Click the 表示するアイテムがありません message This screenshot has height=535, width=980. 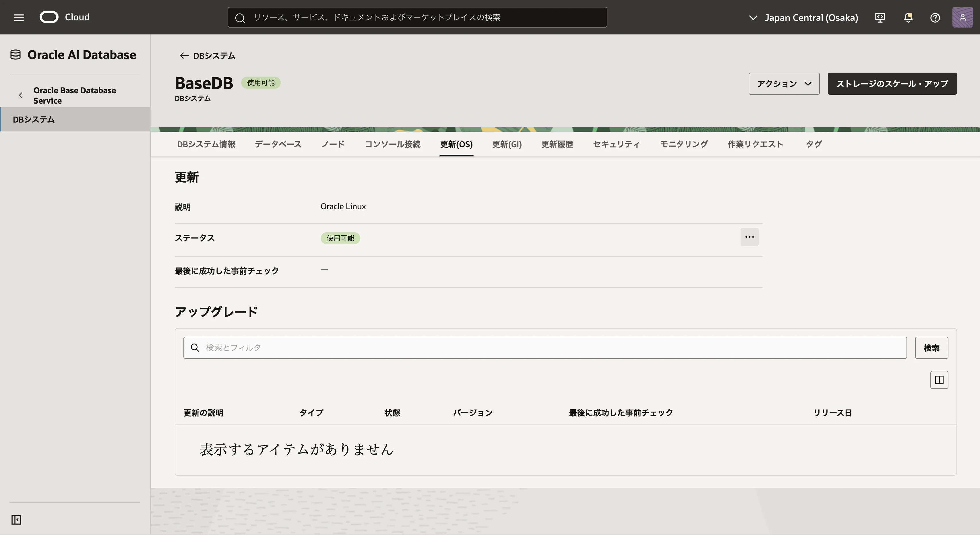pos(297,449)
